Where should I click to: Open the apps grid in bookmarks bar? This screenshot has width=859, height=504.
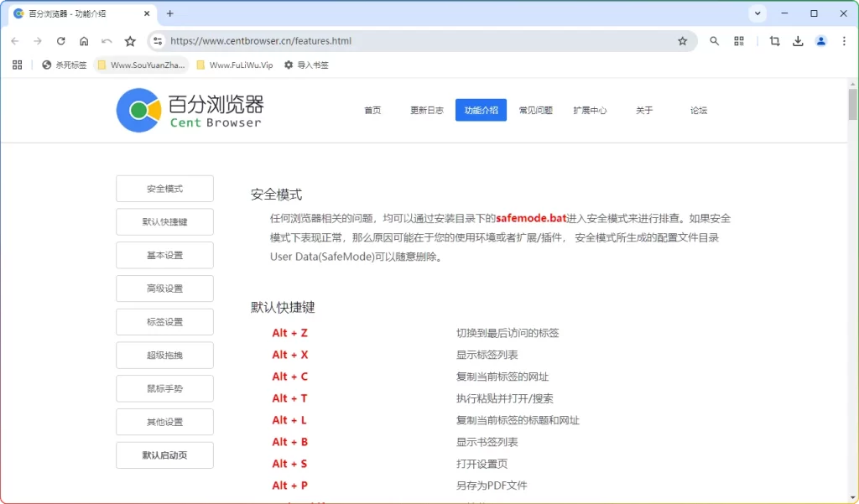(x=18, y=65)
